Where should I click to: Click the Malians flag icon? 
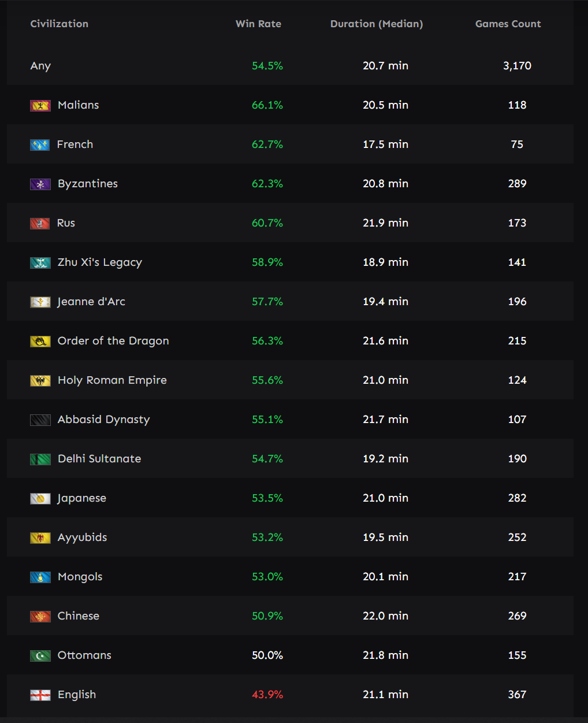click(40, 105)
